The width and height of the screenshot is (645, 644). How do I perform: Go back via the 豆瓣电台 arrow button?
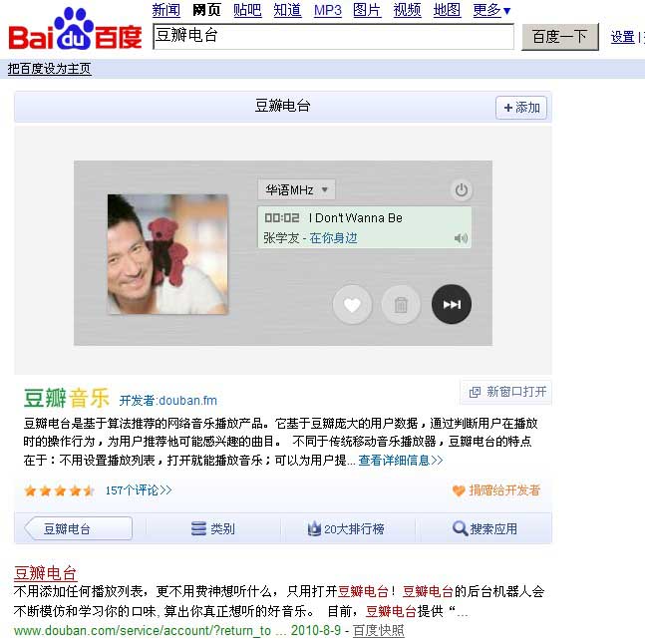79,528
